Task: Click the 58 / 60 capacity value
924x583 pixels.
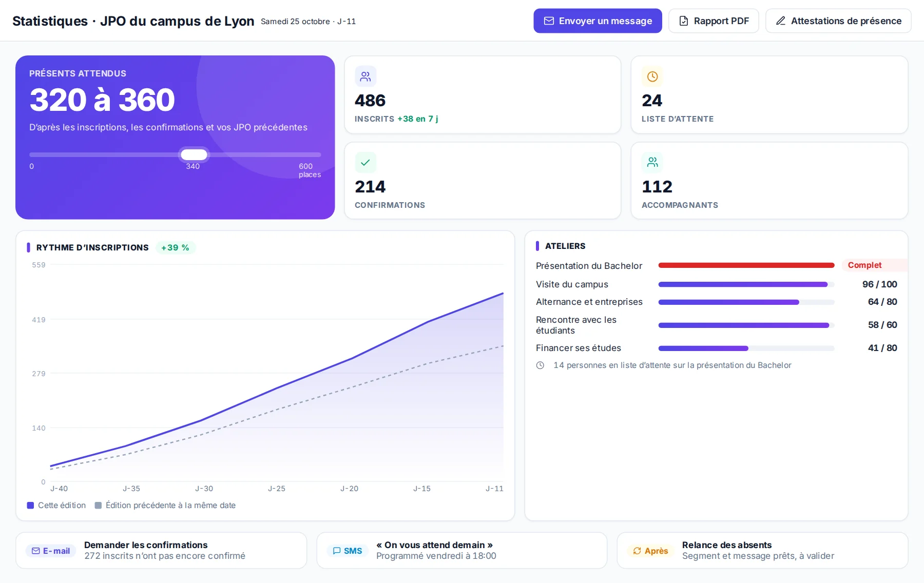Action: point(882,325)
